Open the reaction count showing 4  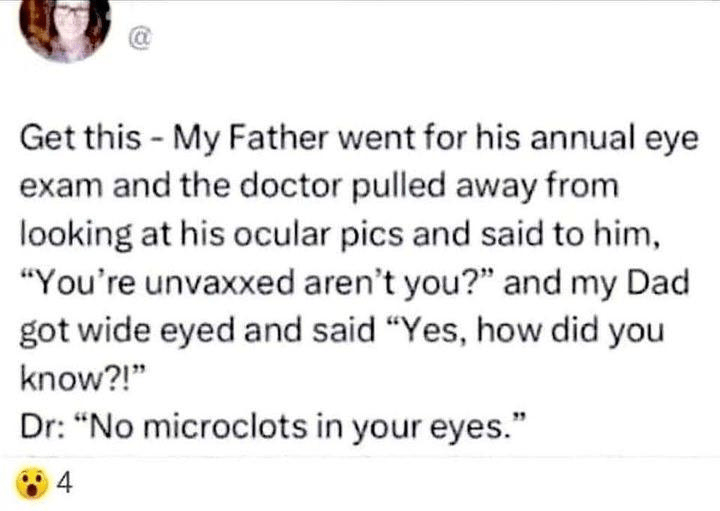(66, 483)
